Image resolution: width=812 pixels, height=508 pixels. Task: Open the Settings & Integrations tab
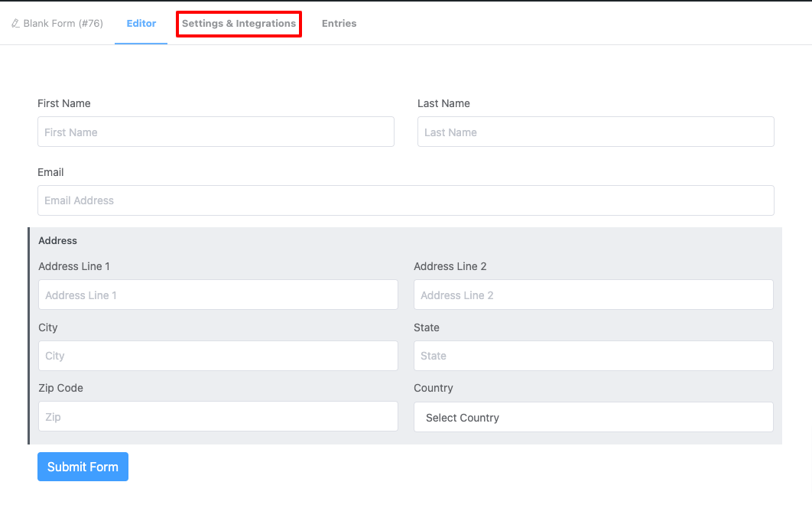point(239,24)
